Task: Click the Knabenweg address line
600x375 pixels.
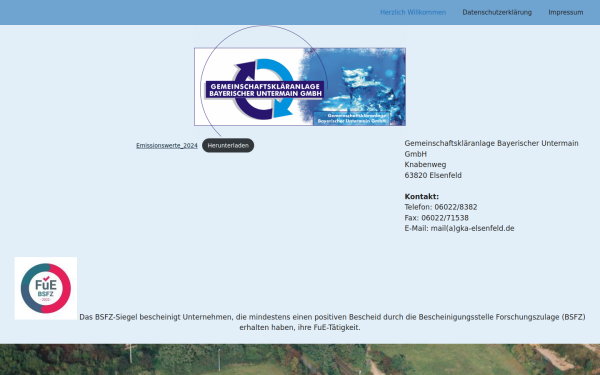Action: (x=425, y=165)
